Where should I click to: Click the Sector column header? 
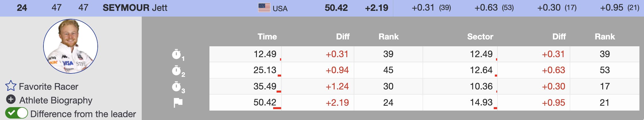(480, 37)
